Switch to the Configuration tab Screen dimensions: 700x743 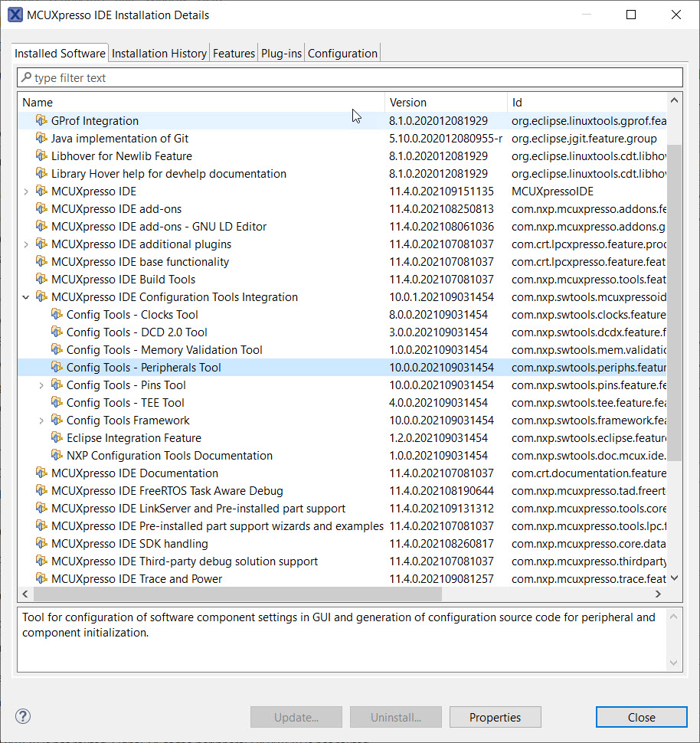point(342,53)
